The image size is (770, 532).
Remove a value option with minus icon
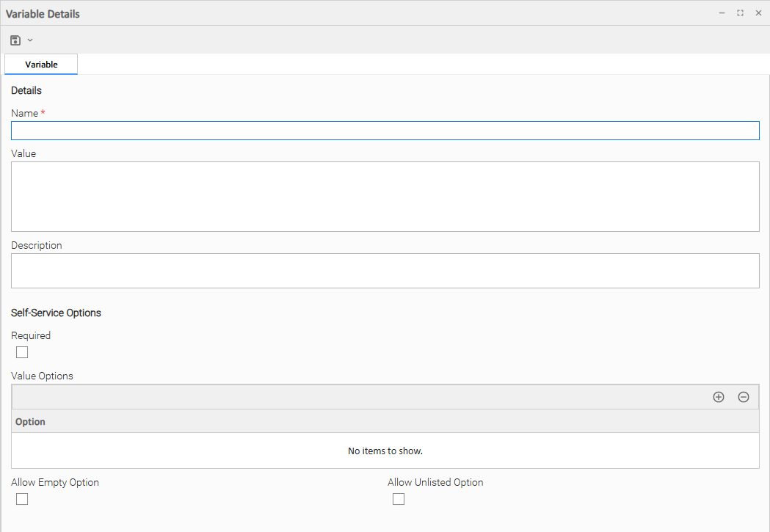(x=744, y=397)
